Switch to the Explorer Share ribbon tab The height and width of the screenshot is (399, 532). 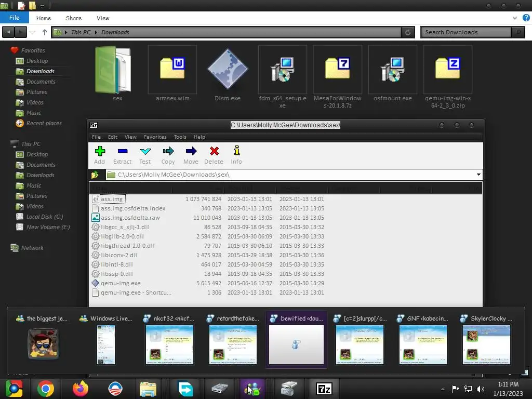73,18
